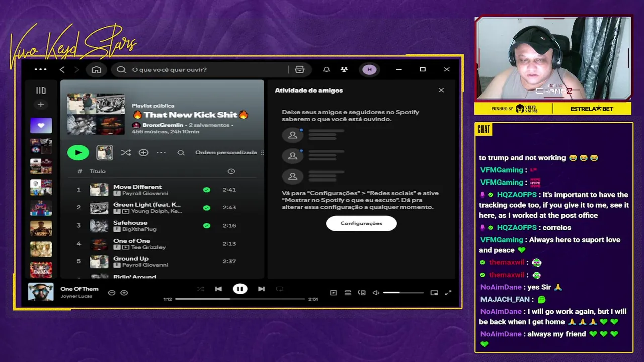Viewport: 644px width, 362px height.
Task: Close the 'Atividade de amigos' panel
Action: click(x=441, y=90)
